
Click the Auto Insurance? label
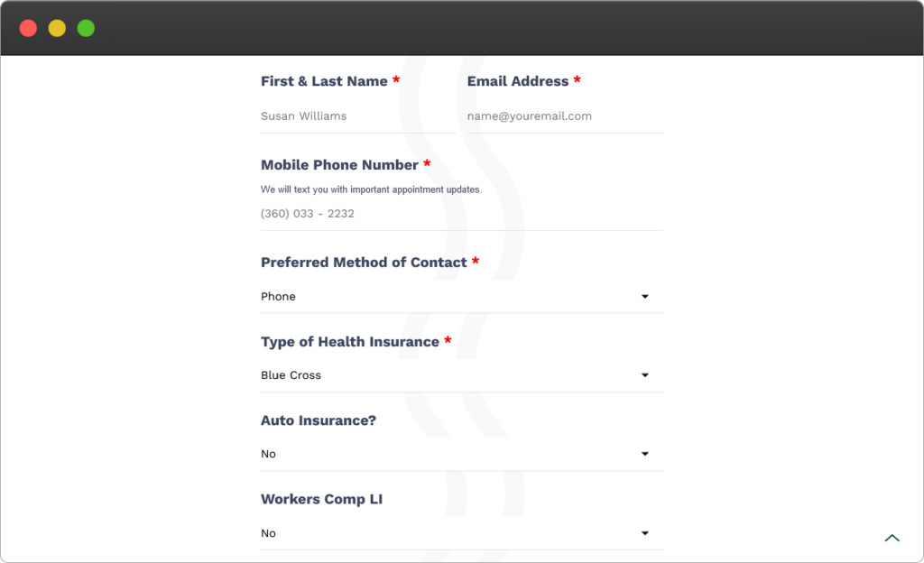(x=319, y=420)
